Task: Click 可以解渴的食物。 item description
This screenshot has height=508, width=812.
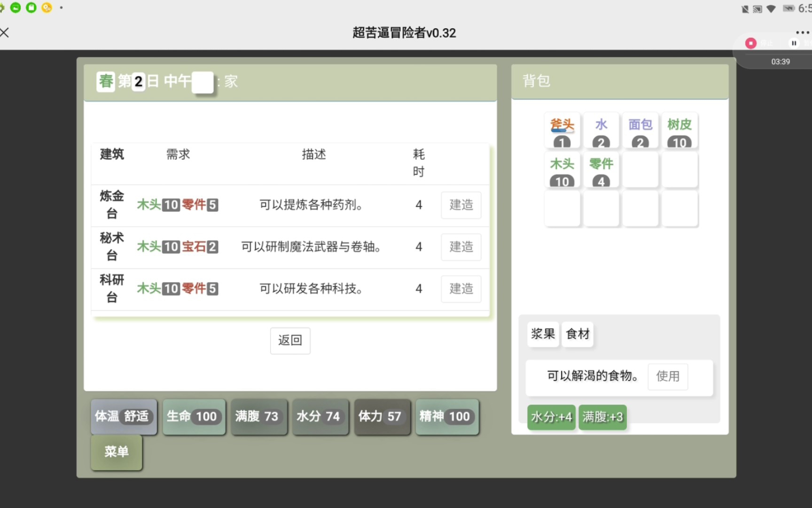Action: (x=592, y=376)
